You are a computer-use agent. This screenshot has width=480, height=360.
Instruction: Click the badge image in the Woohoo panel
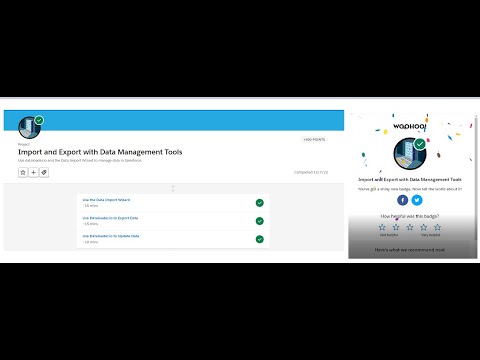tap(410, 154)
